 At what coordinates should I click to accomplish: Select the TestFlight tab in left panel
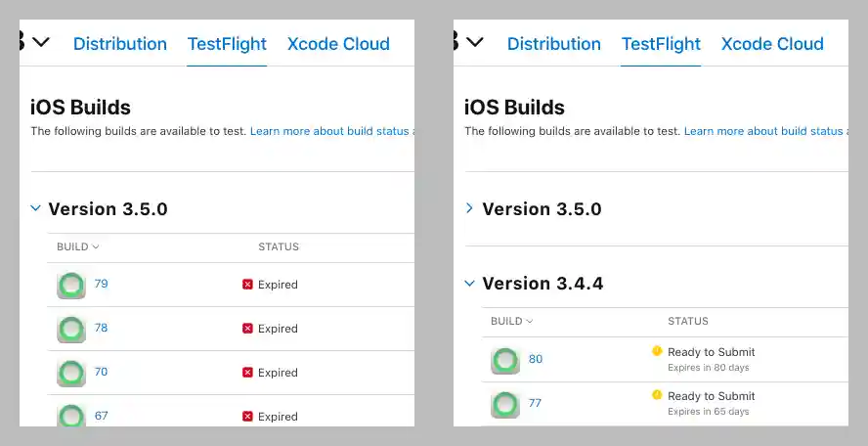[x=227, y=44]
